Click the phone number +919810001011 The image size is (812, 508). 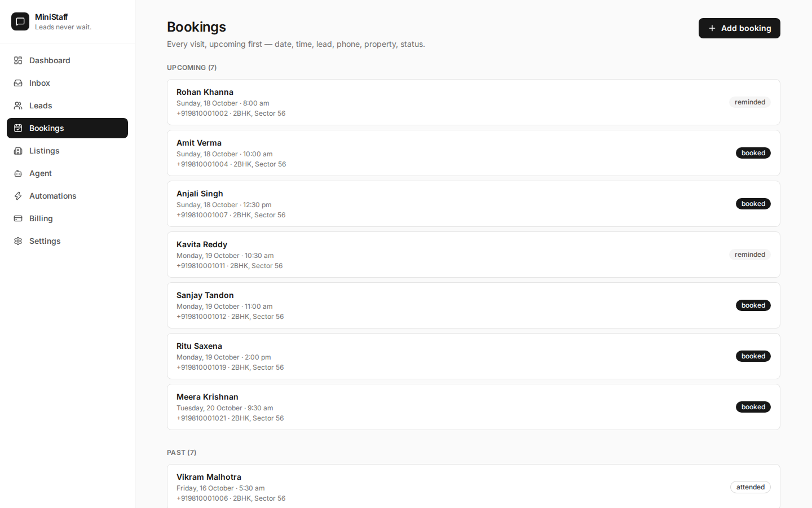[x=201, y=266]
